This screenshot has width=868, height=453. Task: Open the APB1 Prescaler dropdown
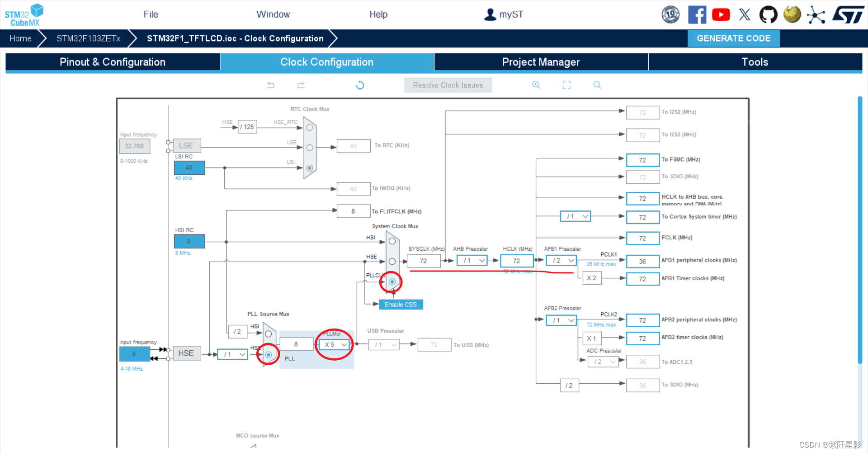[x=561, y=261]
